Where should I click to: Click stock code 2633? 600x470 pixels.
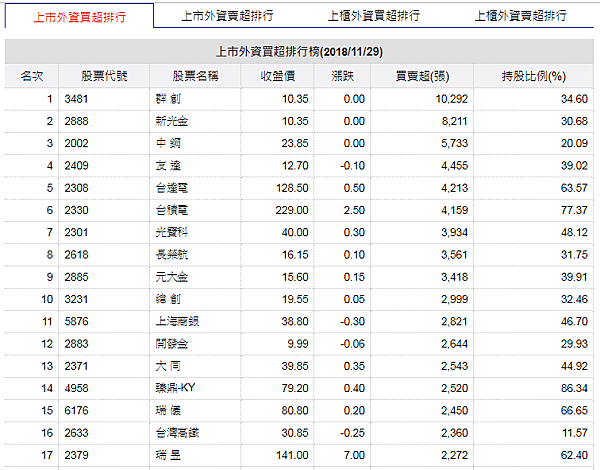tap(76, 432)
